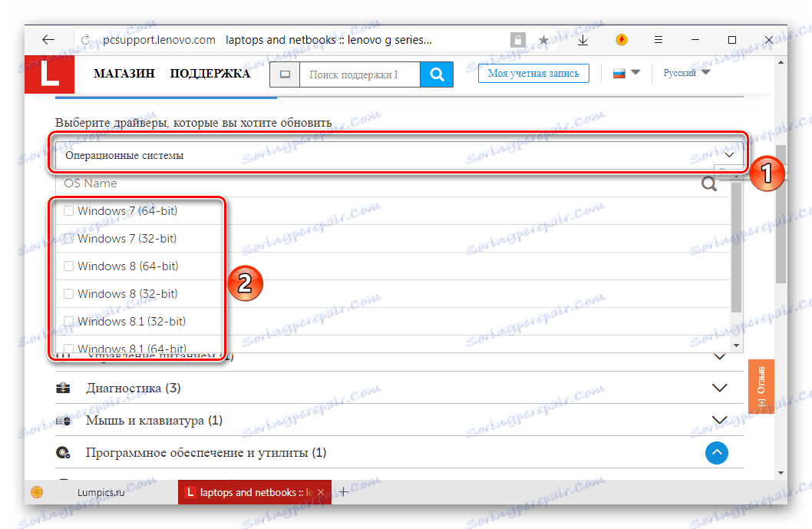The width and height of the screenshot is (812, 529).
Task: Check Windows 8.1 (64-bit) checkbox
Action: 68,349
